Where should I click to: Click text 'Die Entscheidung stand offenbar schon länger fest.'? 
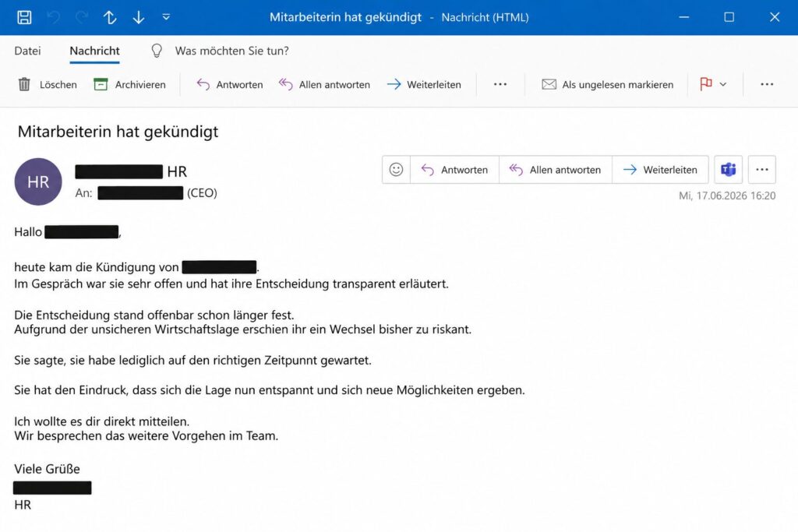click(154, 315)
